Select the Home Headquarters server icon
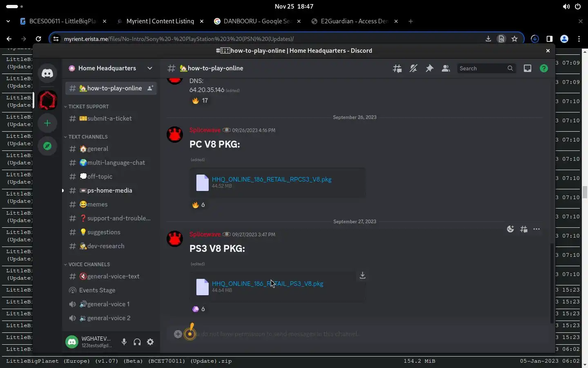The width and height of the screenshot is (588, 368). coord(47,100)
